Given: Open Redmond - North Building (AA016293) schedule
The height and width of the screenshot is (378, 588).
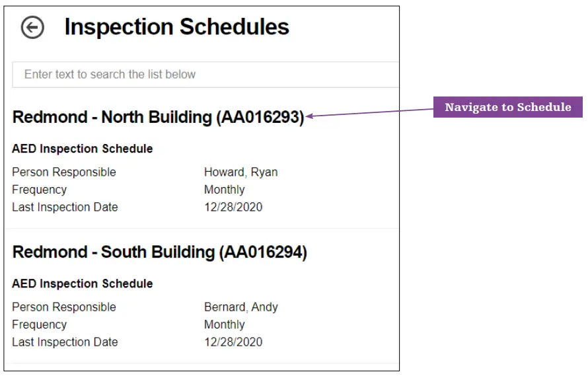Looking at the screenshot, I should tap(158, 118).
